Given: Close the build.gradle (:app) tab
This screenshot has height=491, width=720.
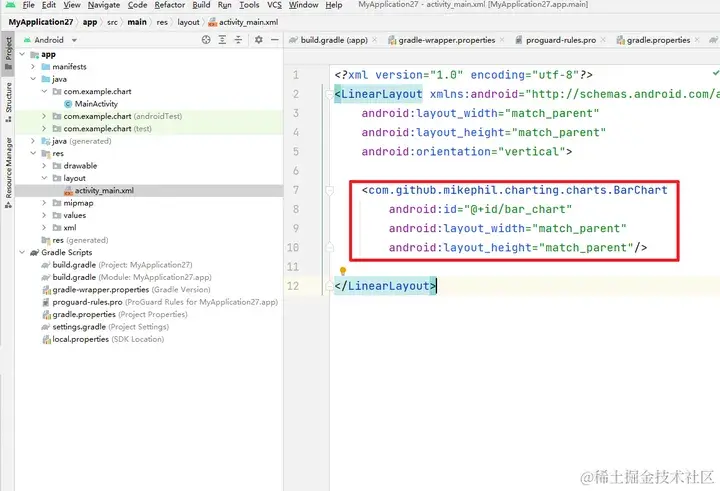Looking at the screenshot, I should (375, 40).
